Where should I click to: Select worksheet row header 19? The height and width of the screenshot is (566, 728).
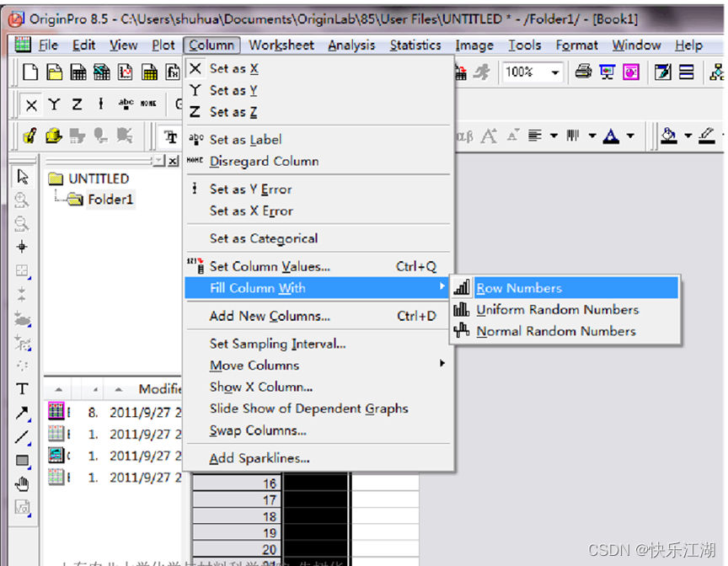point(238,533)
